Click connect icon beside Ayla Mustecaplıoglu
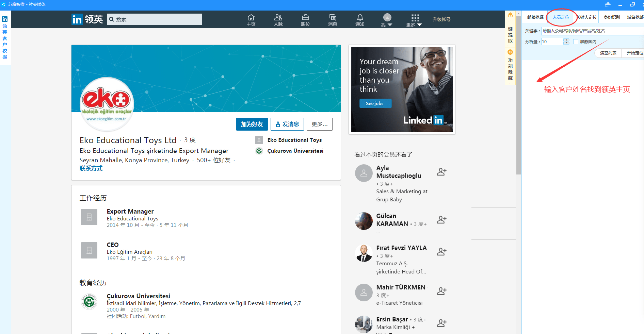Image resolution: width=644 pixels, height=334 pixels. tap(441, 172)
